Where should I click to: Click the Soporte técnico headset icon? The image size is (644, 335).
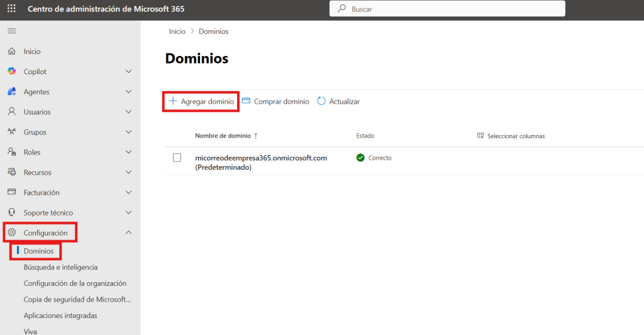pos(11,212)
